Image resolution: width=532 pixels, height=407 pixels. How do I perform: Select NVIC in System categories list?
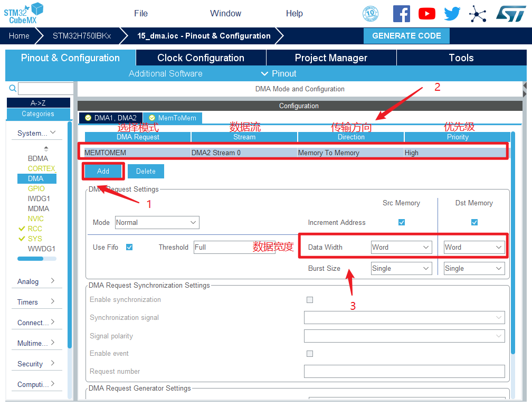tap(36, 219)
